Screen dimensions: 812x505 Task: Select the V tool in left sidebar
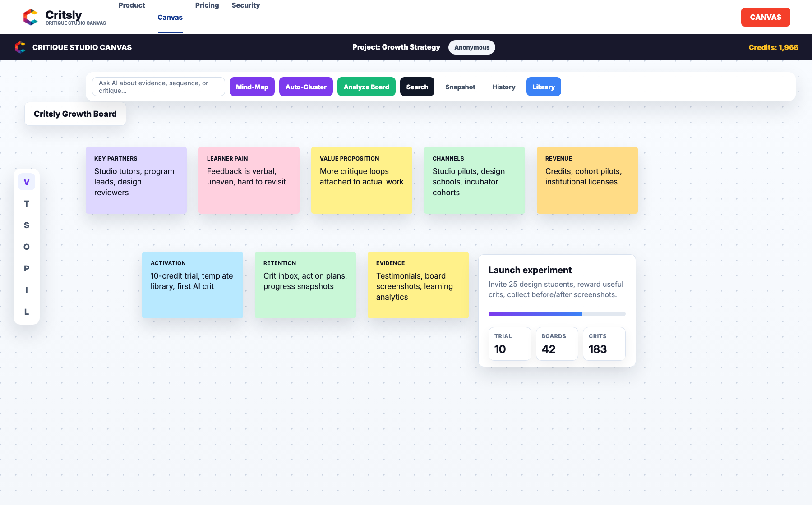[x=27, y=182]
